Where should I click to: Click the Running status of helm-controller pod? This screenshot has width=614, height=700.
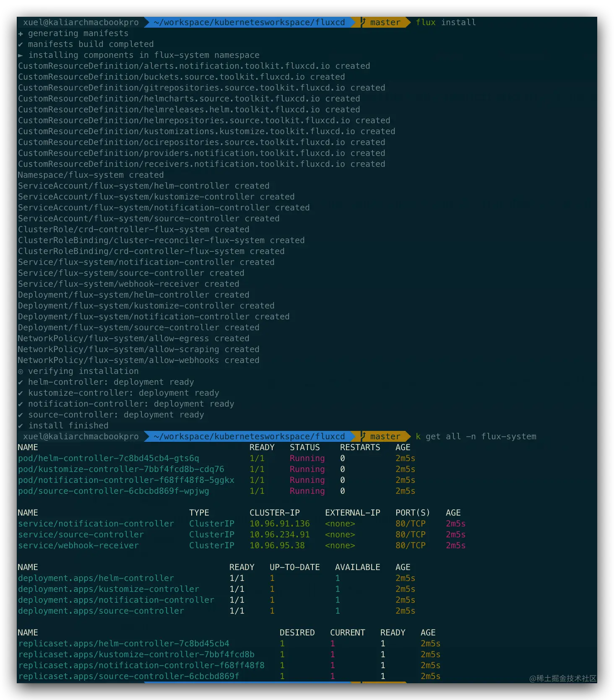tap(307, 458)
